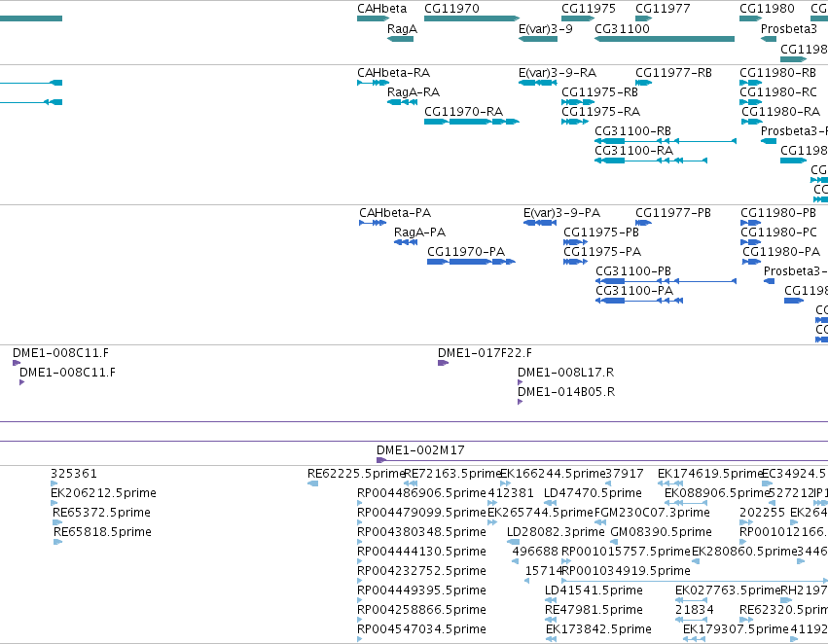Select protein CAHbeta-PA
828x644 pixels.
click(373, 223)
